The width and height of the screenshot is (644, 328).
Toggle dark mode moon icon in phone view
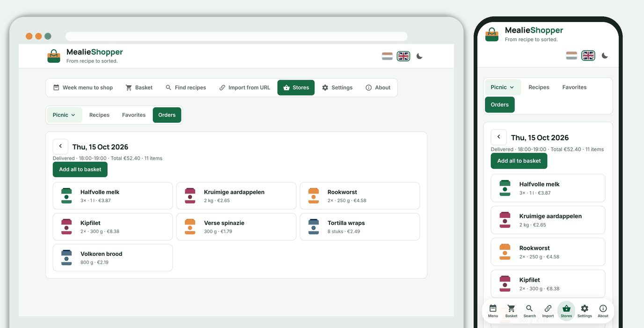(605, 56)
